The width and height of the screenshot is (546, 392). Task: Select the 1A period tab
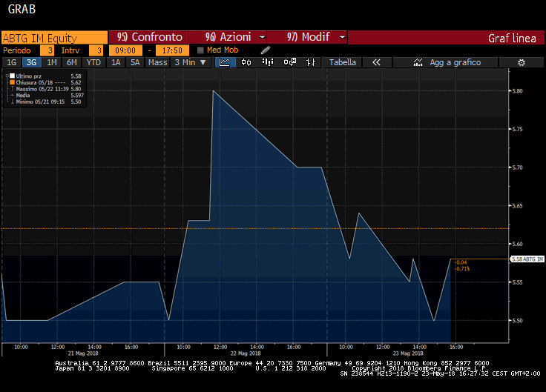tap(116, 62)
